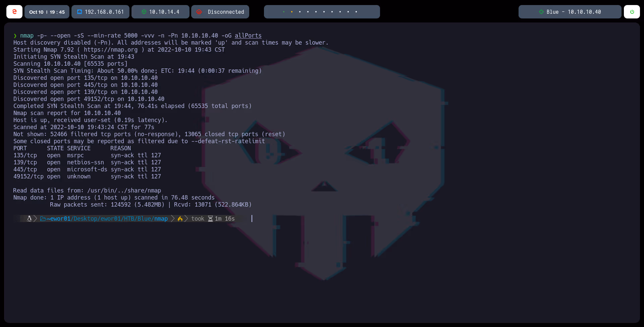644x327 pixels.
Task: Click the green power button icon
Action: pos(632,12)
